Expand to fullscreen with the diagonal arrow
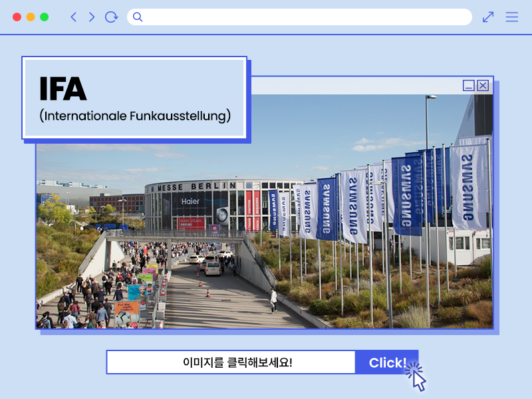 488,17
